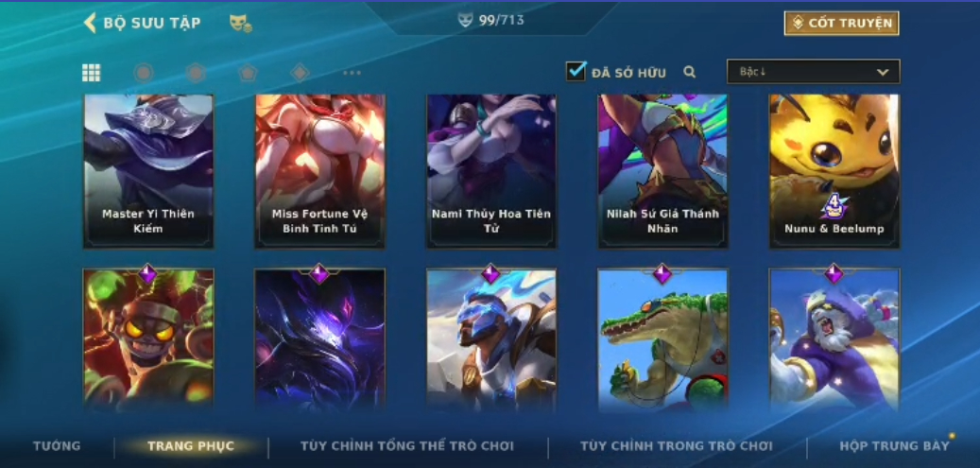
Task: Go back using the Bộ Sưu Tập arrow
Action: [x=90, y=23]
